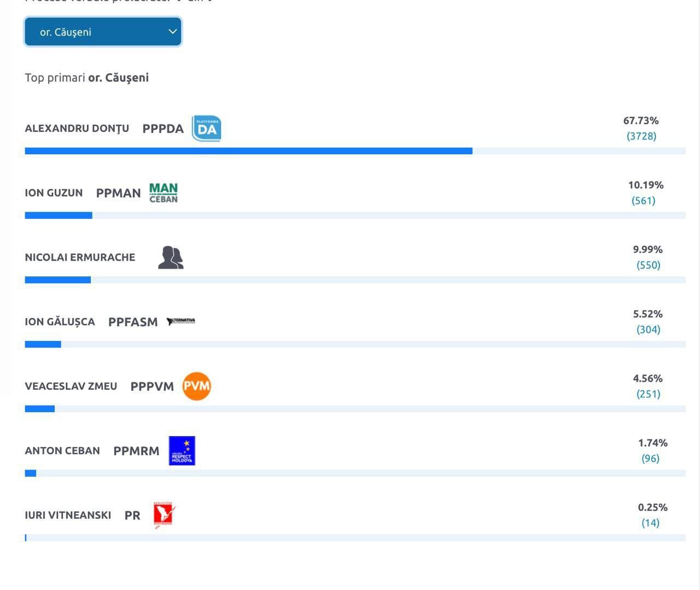Viewport: 700px width, 590px height.
Task: Click the Alternativa party logo
Action: coord(181,321)
